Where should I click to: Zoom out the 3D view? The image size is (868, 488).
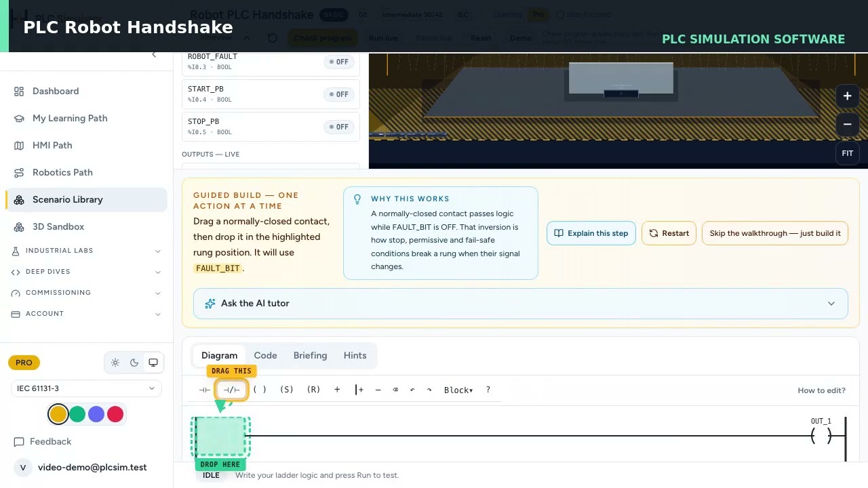pos(848,125)
